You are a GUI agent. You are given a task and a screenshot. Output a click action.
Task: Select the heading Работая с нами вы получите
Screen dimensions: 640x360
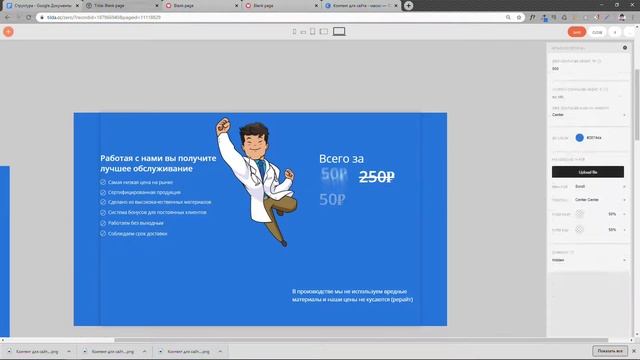coord(158,163)
